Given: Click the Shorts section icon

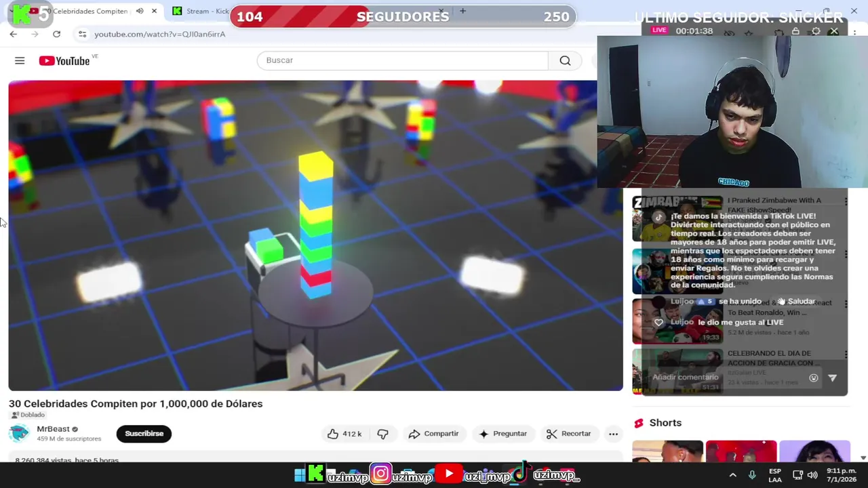Looking at the screenshot, I should point(638,423).
